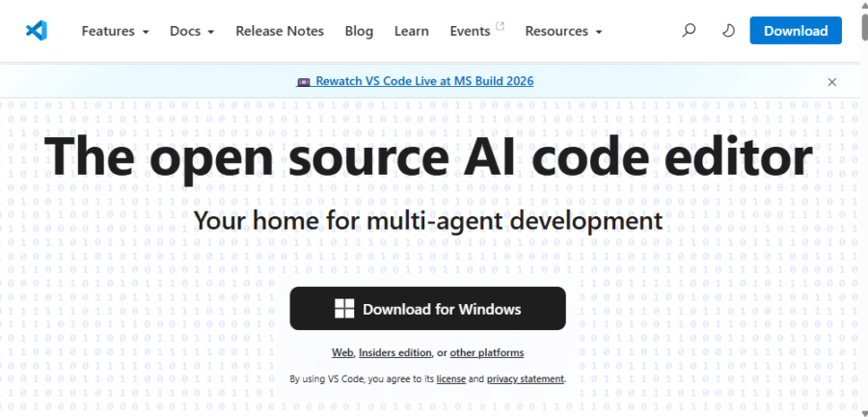
Task: Open the Insiders edition link
Action: [394, 352]
